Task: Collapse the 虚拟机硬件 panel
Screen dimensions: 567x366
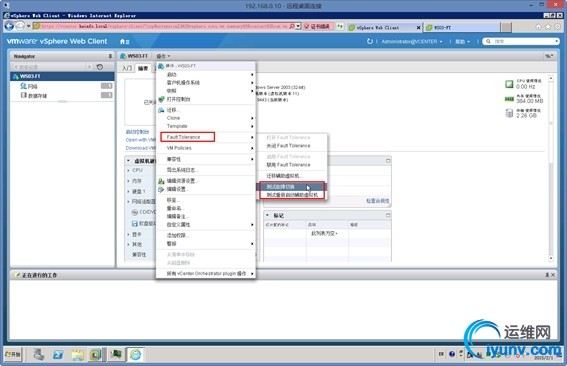Action: point(128,161)
